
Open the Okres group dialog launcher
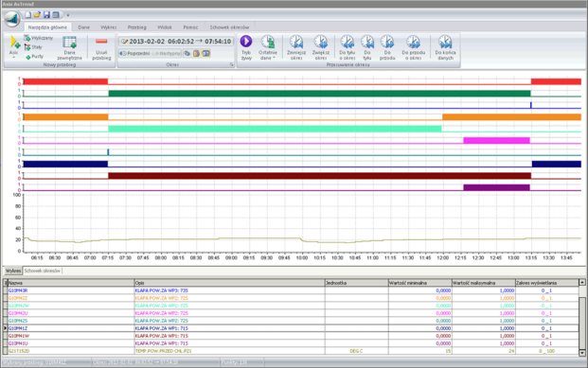click(231, 65)
